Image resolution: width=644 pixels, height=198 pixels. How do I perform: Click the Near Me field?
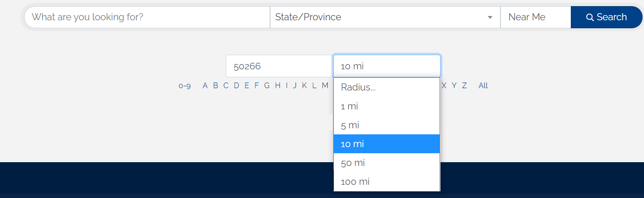pos(535,17)
